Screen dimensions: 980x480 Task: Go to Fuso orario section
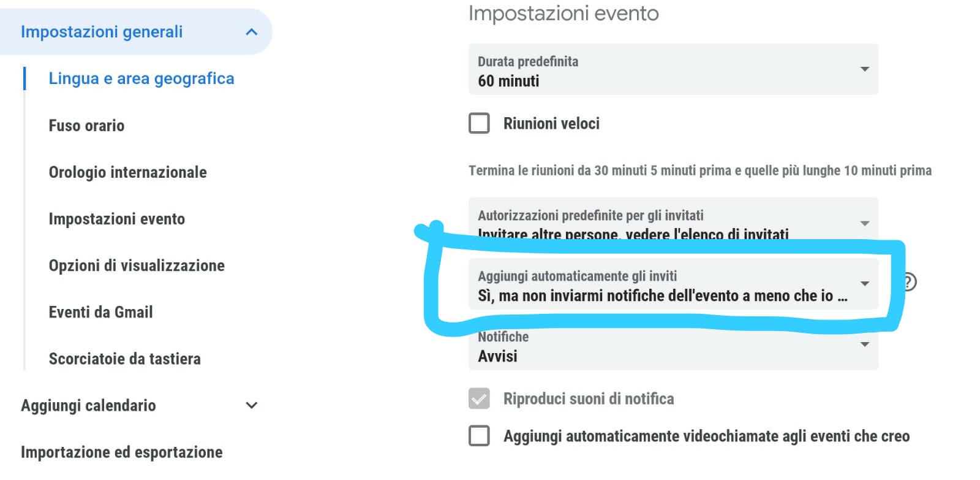point(86,126)
